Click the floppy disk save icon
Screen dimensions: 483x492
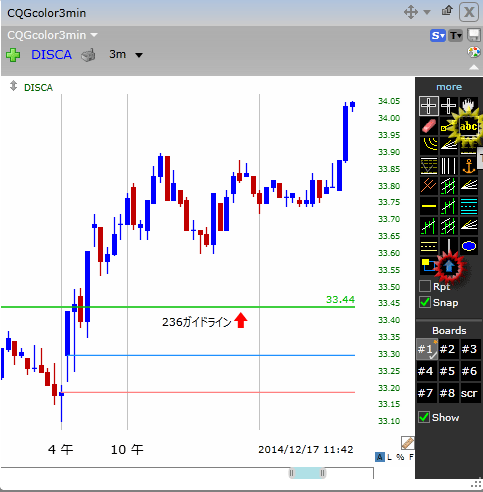coord(474,35)
